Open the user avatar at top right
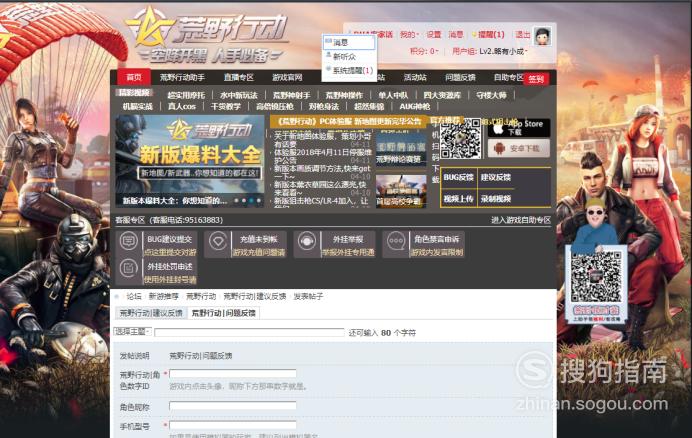Viewport: 692px width, 438px height. pos(542,36)
